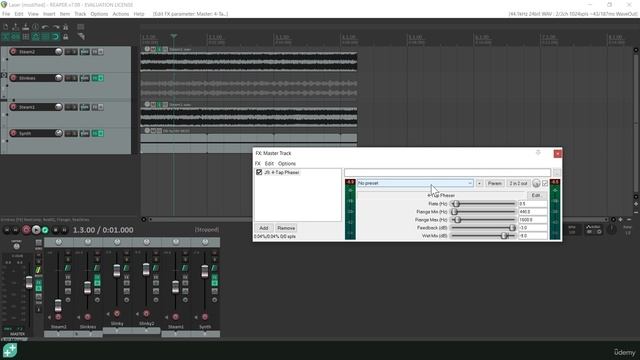The height and width of the screenshot is (360, 640).
Task: Open the View menu
Action: coord(33,14)
